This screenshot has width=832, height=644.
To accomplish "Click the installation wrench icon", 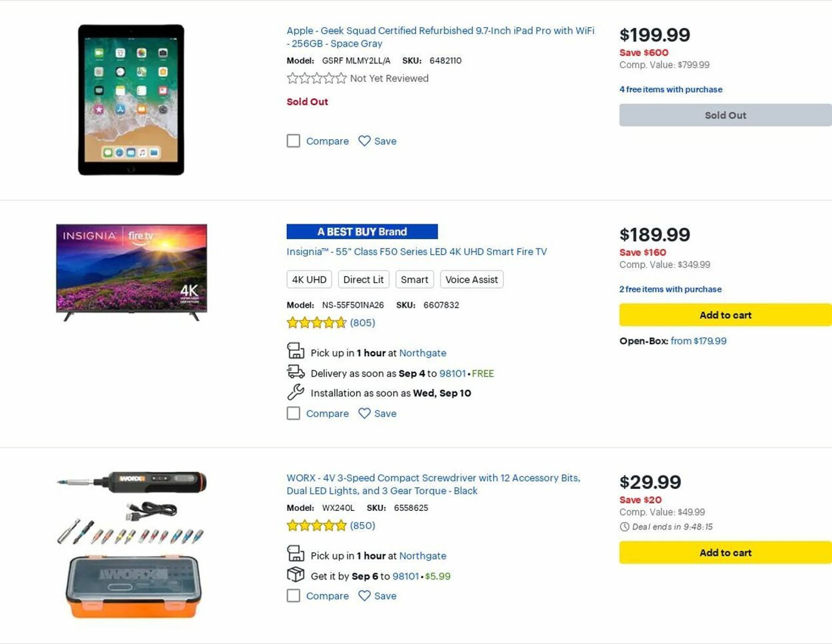I will [x=295, y=392].
